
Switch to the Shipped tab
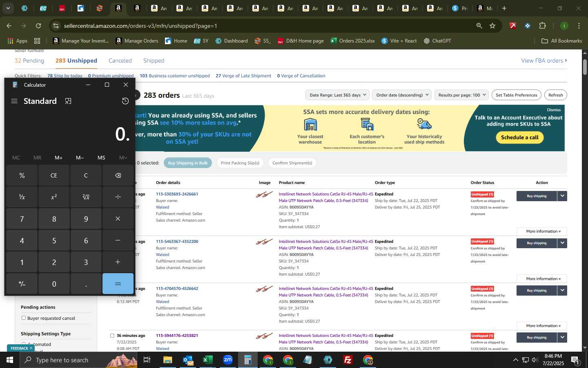(x=154, y=61)
